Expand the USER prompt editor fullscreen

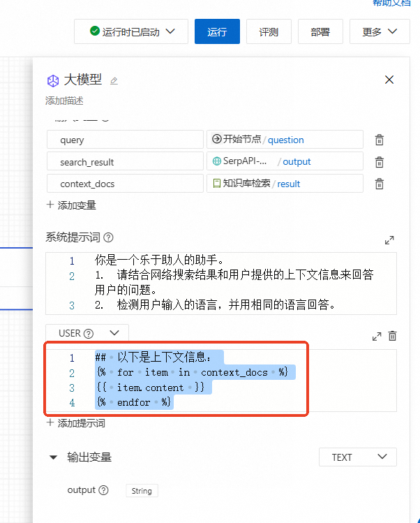click(x=377, y=336)
